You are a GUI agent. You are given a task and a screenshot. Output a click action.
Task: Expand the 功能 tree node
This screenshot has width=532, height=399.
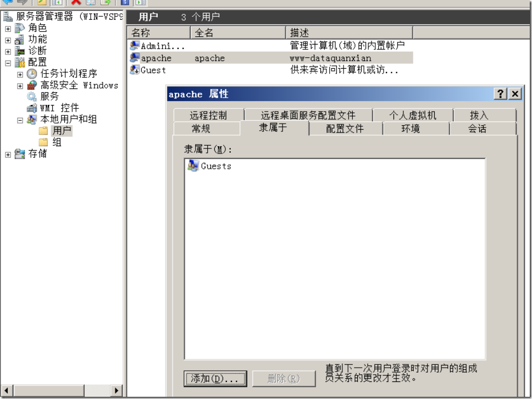(8, 40)
